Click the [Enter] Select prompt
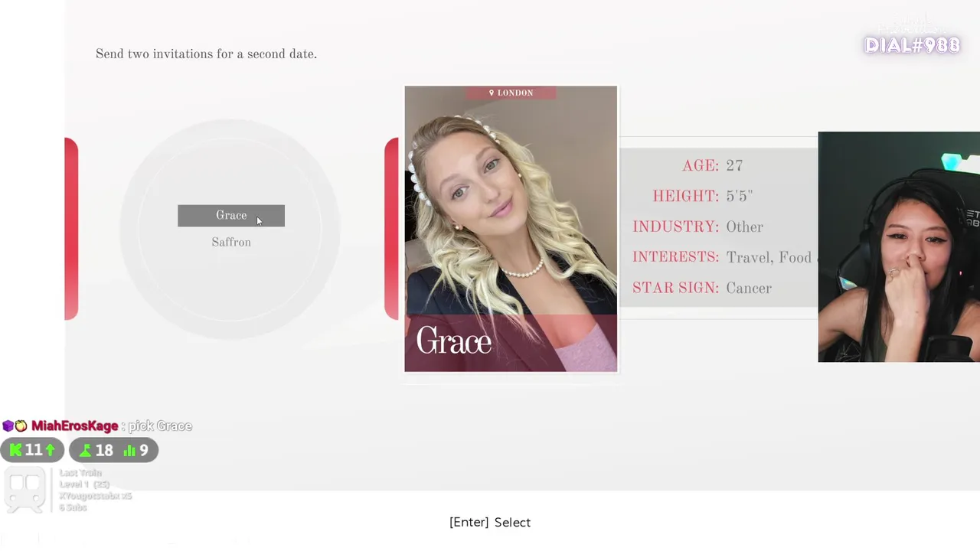Image resolution: width=980 pixels, height=551 pixels. (x=490, y=522)
